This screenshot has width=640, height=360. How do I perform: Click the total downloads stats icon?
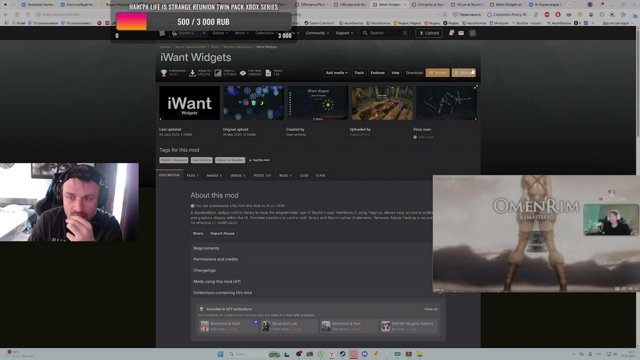tap(218, 73)
